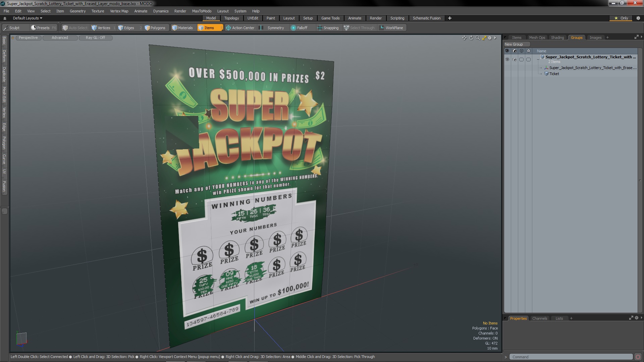
Task: Click the record button beside Command field
Action: pos(638,357)
